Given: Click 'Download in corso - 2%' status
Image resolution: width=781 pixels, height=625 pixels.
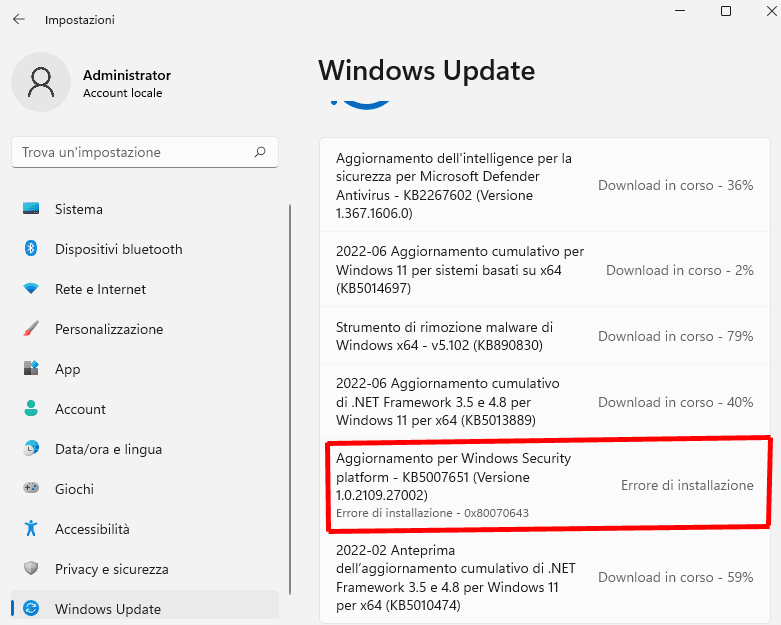Looking at the screenshot, I should (x=679, y=270).
